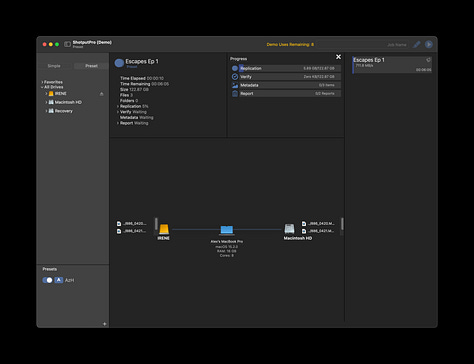Click the Verify progress bar
Image resolution: width=474 pixels, height=364 pixels.
[x=290, y=77]
